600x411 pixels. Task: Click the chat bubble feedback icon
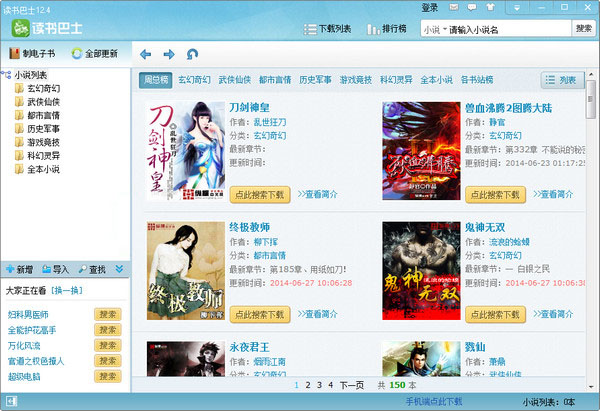(472, 7)
